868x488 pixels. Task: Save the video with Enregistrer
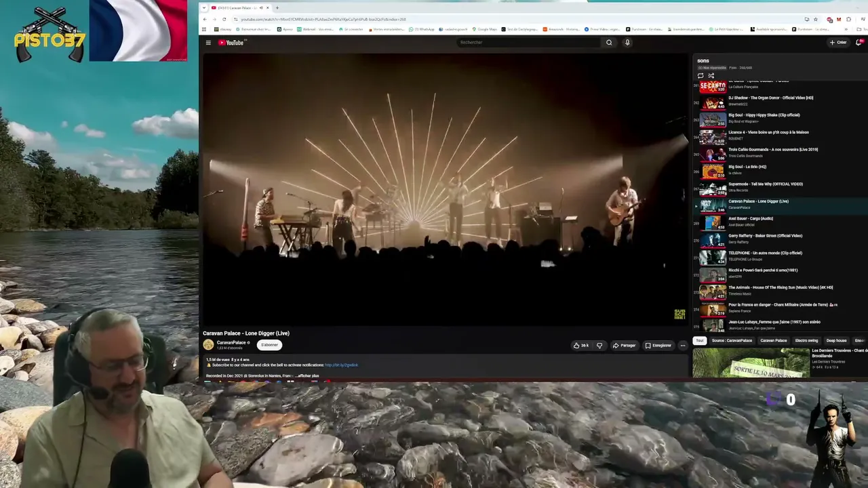[658, 346]
